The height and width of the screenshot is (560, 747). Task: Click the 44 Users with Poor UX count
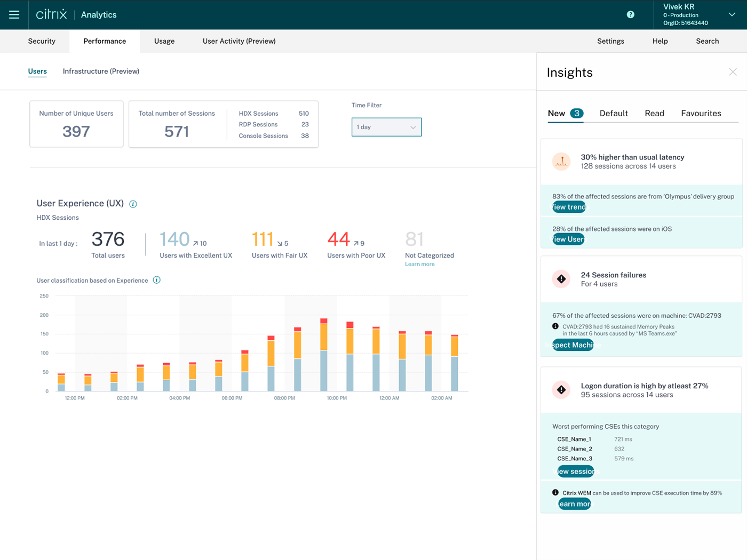339,239
